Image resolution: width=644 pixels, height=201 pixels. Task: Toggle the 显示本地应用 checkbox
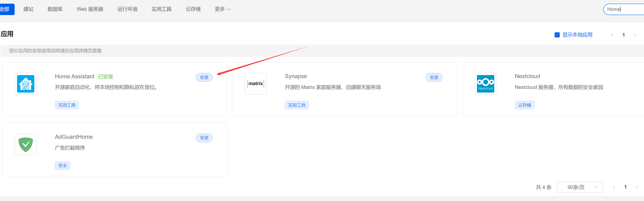tap(557, 35)
